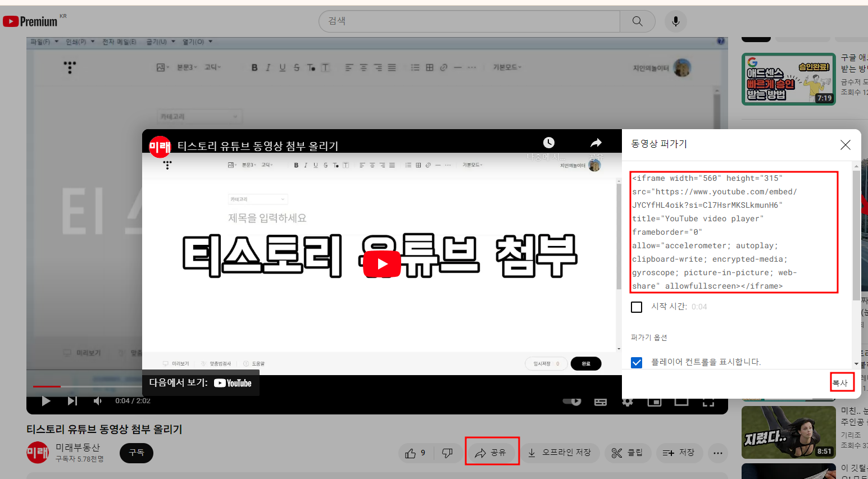Click the 구독 subscribe button

137,453
